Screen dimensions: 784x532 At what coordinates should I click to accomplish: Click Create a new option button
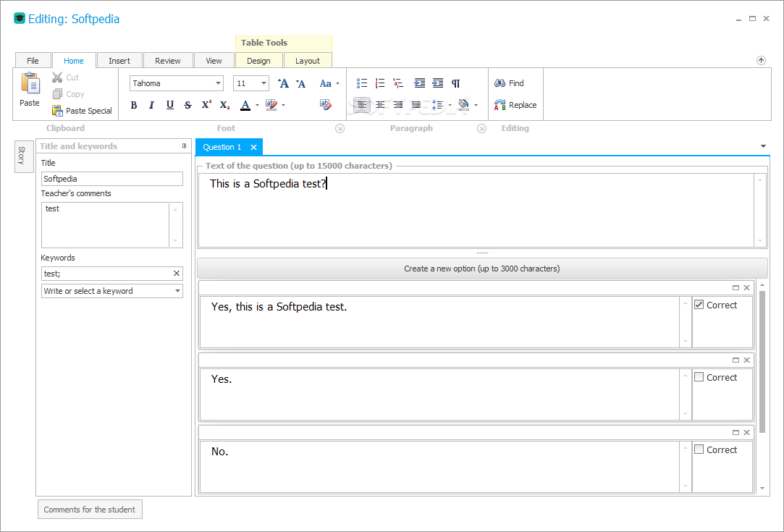(482, 269)
